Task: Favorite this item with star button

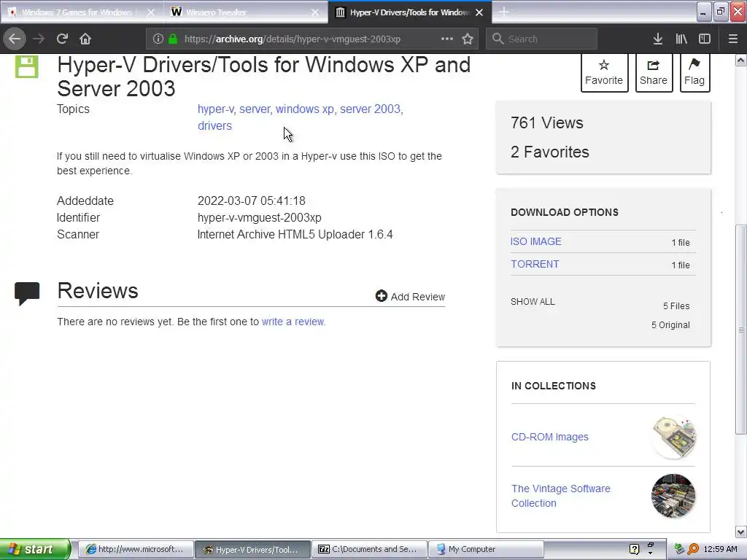Action: point(604,72)
